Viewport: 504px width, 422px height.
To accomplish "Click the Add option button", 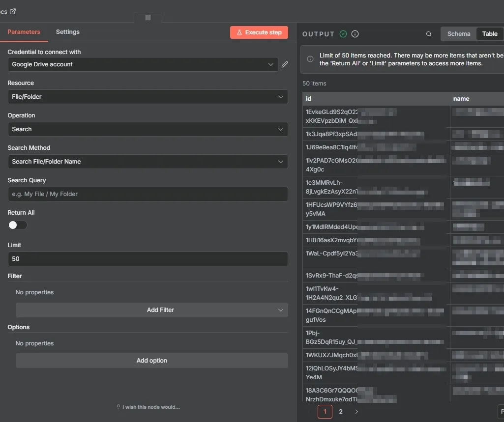I will (152, 361).
